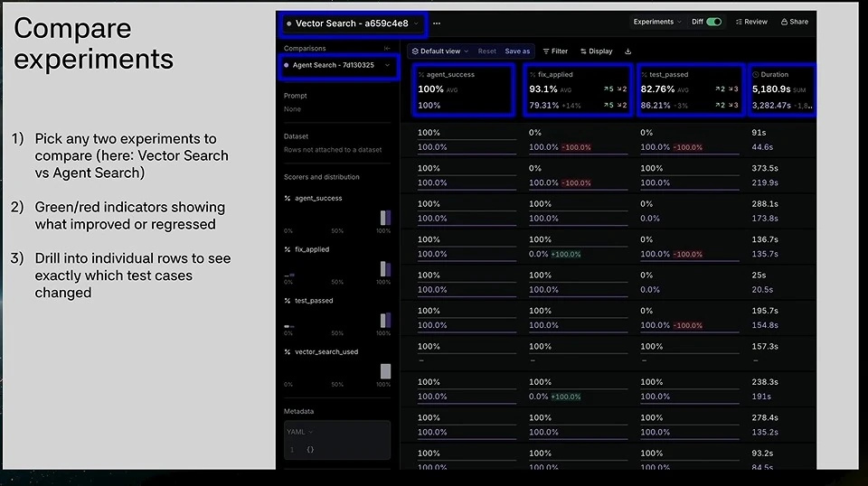Viewport: 868px width, 486px height.
Task: Filter by 2 regressions beside 79.31% fix_applied
Action: tap(622, 105)
